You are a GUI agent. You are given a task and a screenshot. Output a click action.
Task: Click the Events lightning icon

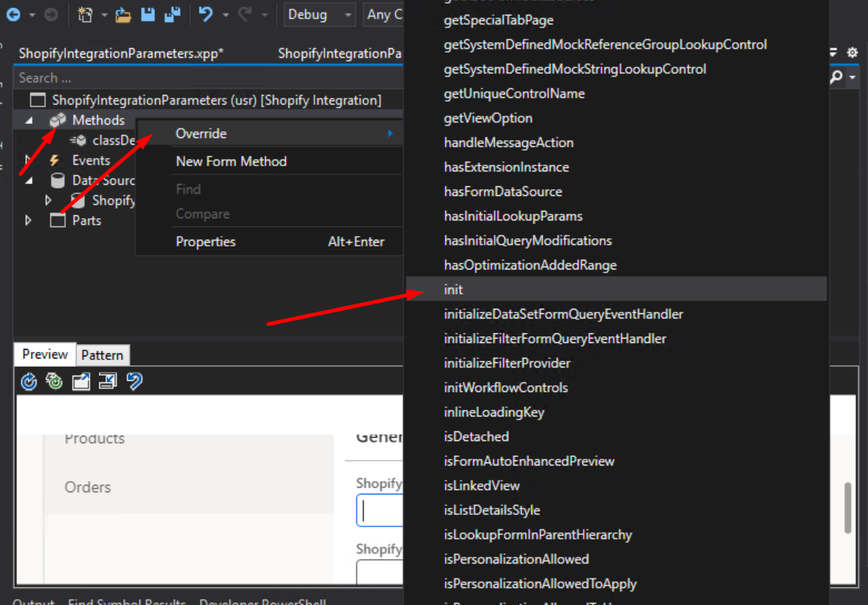point(54,160)
